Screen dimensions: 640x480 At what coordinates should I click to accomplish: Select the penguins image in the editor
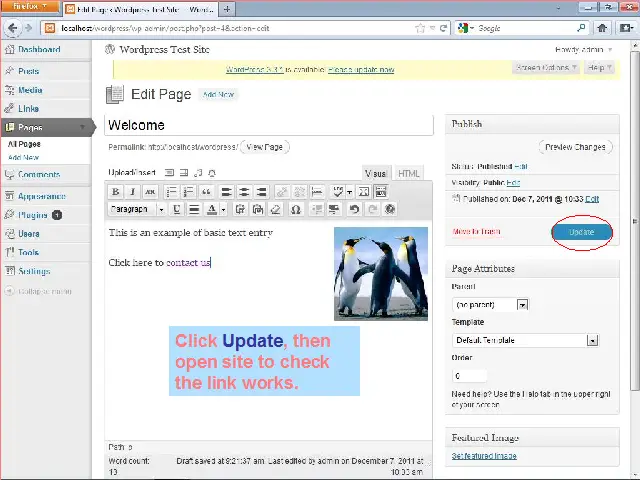point(381,273)
